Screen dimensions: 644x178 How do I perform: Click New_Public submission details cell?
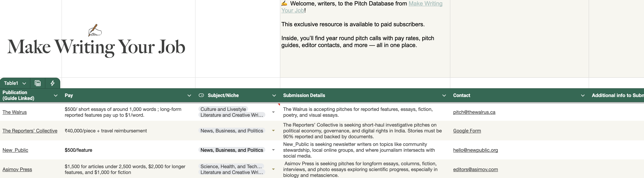(365, 150)
